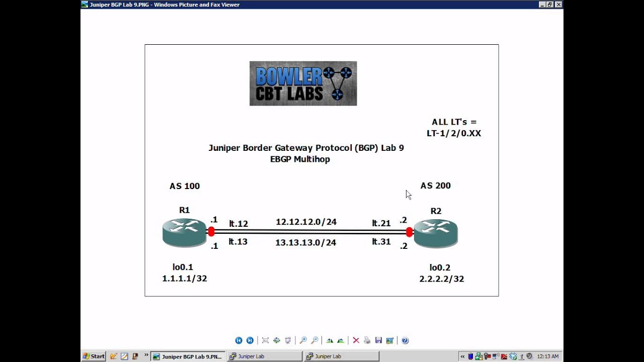Click the 1.1.1.1/32 loopback address

point(185,279)
